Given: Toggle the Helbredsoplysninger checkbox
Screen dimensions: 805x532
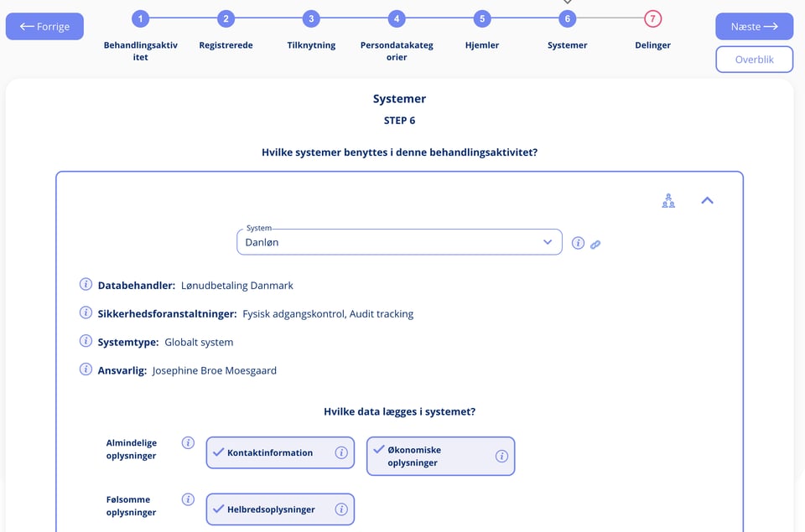Looking at the screenshot, I should pyautogui.click(x=219, y=509).
